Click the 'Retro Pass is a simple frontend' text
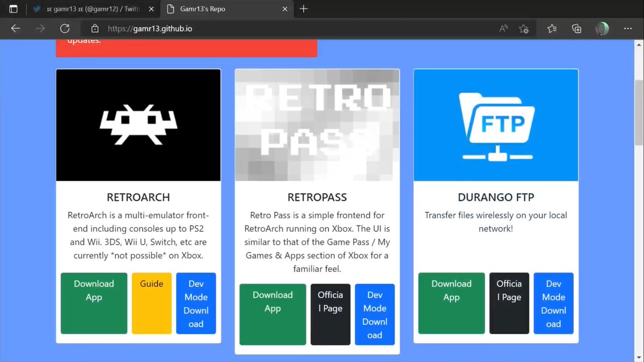Screen dimensions: 644x362 coord(317,242)
